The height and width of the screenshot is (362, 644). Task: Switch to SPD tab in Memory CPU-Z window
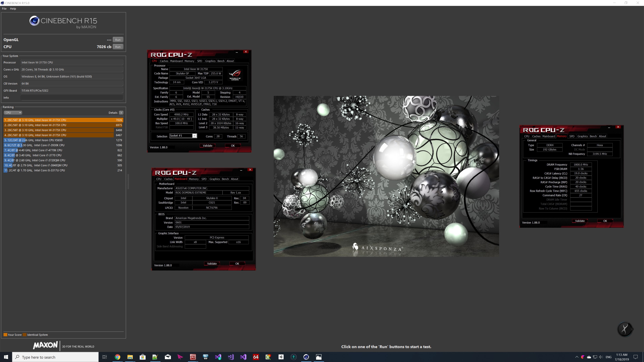(572, 136)
